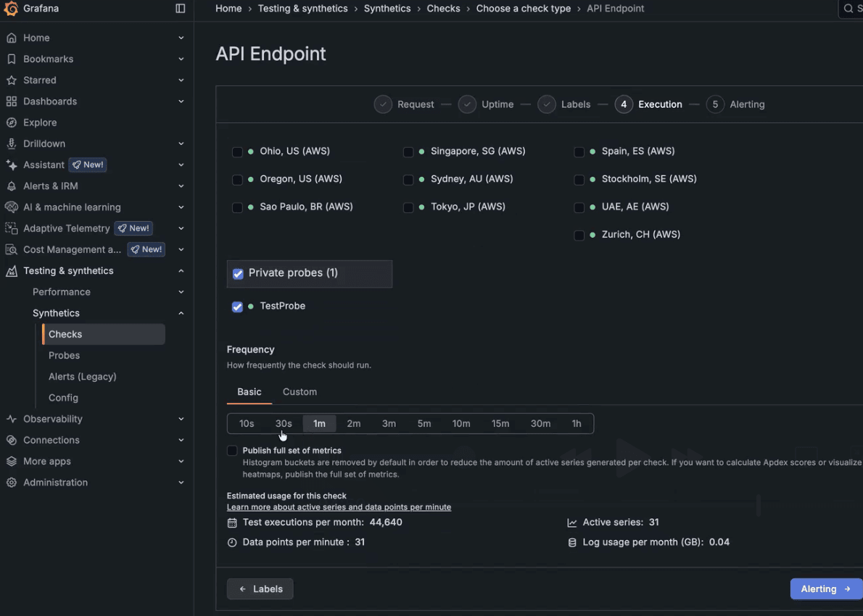Check the Ohio, US (AWS) probe checkbox

click(237, 151)
